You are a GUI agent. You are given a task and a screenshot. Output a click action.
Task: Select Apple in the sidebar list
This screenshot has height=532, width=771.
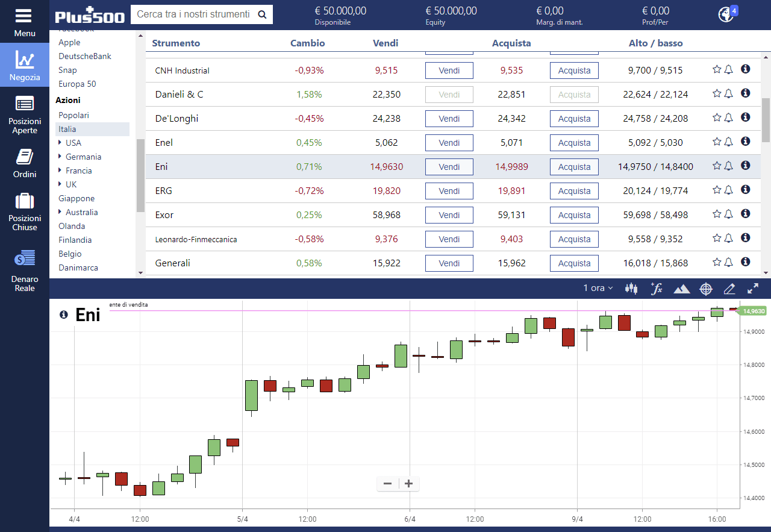[x=69, y=42]
